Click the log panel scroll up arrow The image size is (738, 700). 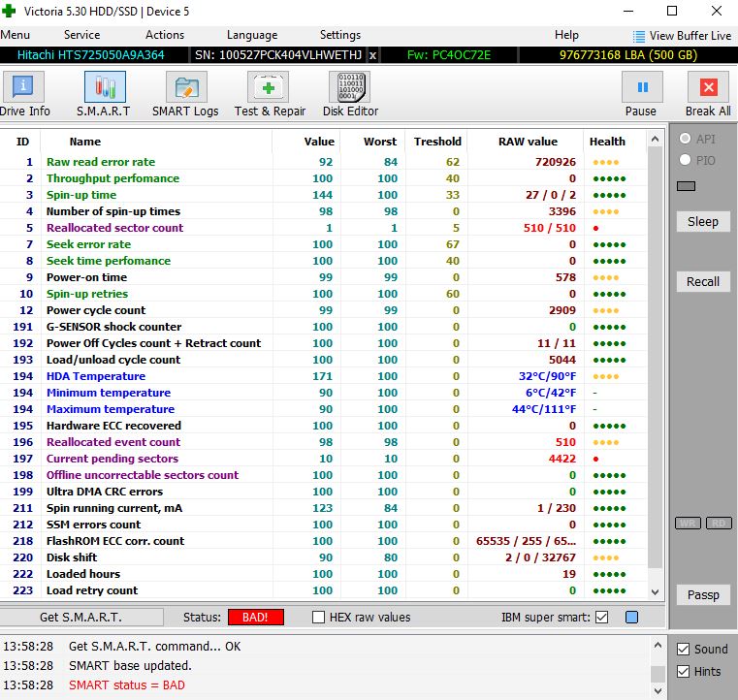click(x=658, y=645)
